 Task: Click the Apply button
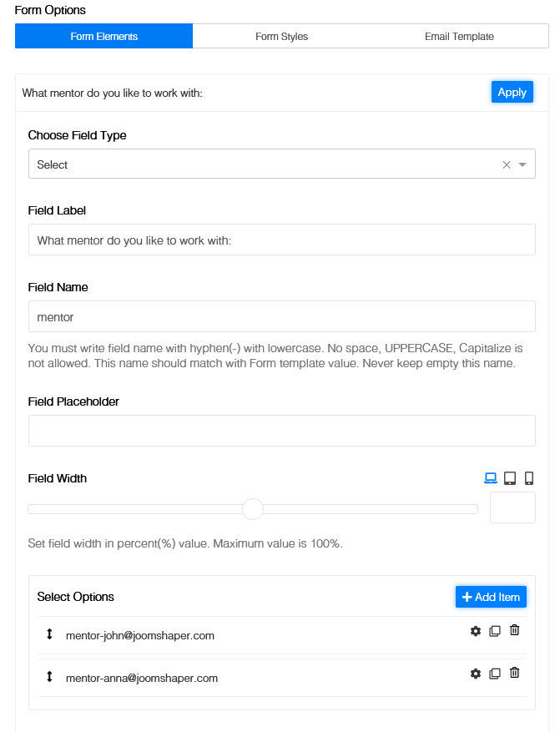pos(512,93)
